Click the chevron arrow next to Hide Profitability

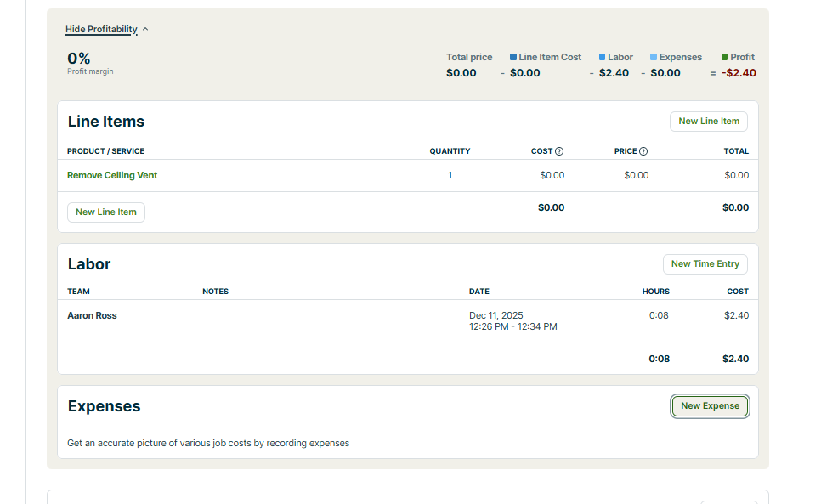click(x=145, y=30)
